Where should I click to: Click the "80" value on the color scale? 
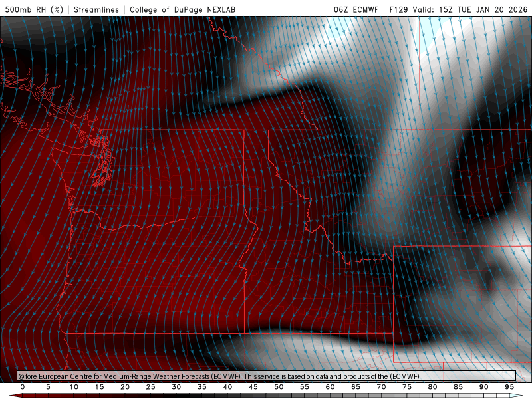pyautogui.click(x=433, y=387)
